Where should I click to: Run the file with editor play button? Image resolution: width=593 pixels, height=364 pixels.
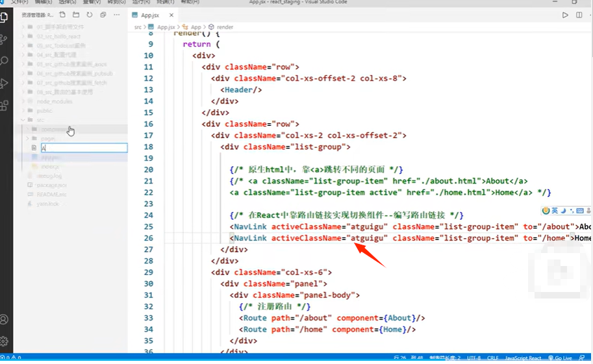coord(565,15)
